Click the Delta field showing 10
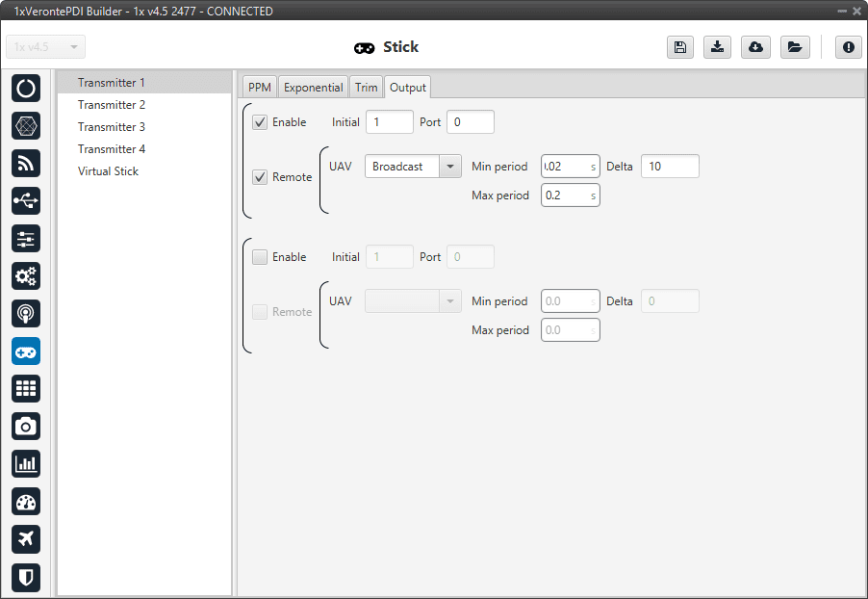The image size is (868, 599). (x=670, y=167)
